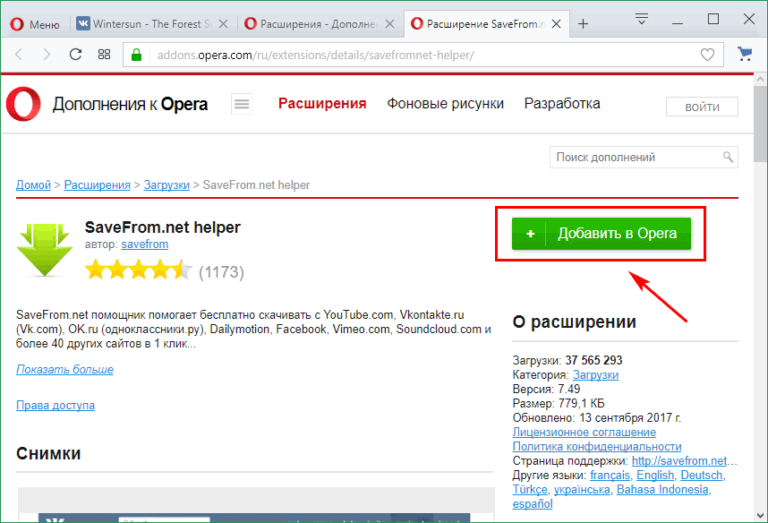768x523 pixels.
Task: Click the Opera logo on addons page
Action: tap(23, 104)
